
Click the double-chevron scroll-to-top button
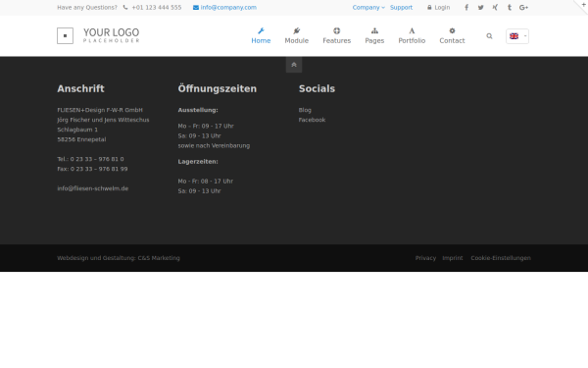[294, 65]
